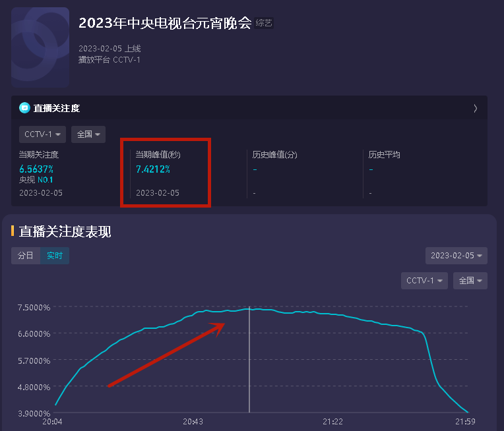Click the 3.9000% y-axis label
The image size is (504, 431).
point(34,413)
